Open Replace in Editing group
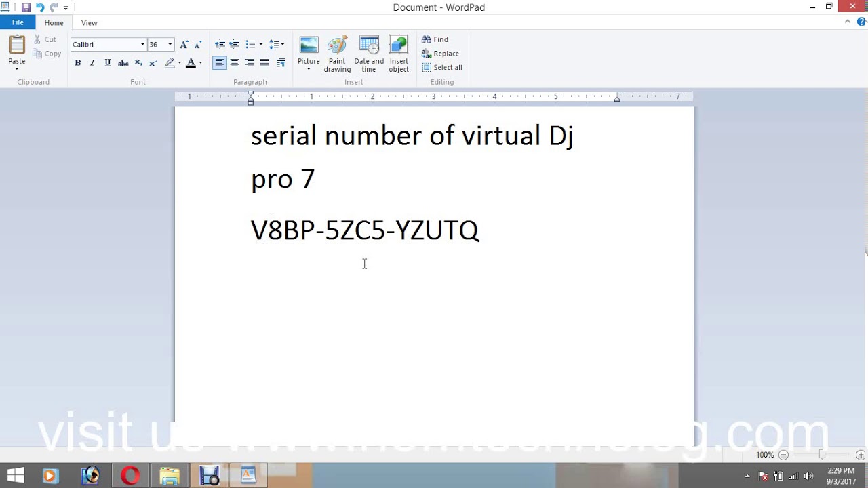The width and height of the screenshot is (868, 488). click(x=440, y=54)
